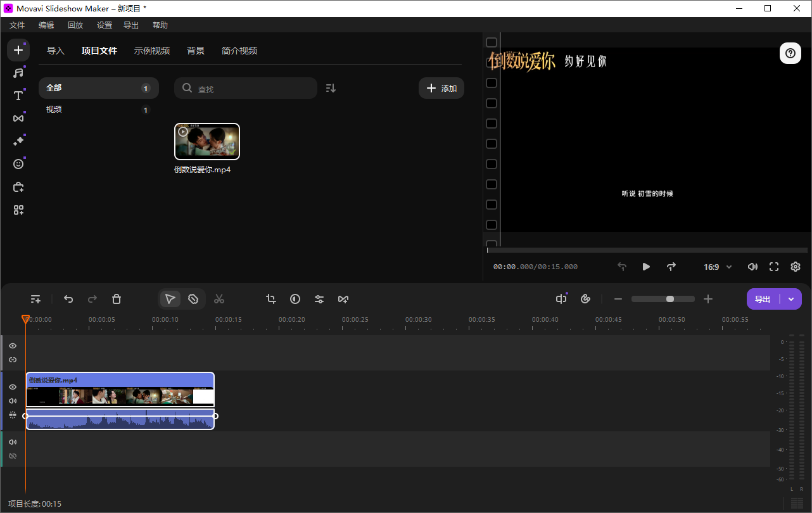Toggle the spark icon on video track
The image size is (812, 513).
pos(13,415)
